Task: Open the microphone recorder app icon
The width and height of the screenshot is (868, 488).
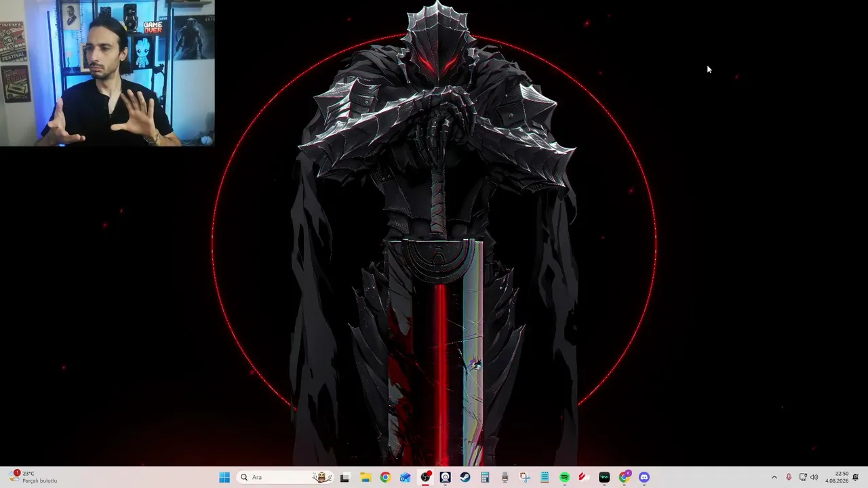Action: click(505, 477)
